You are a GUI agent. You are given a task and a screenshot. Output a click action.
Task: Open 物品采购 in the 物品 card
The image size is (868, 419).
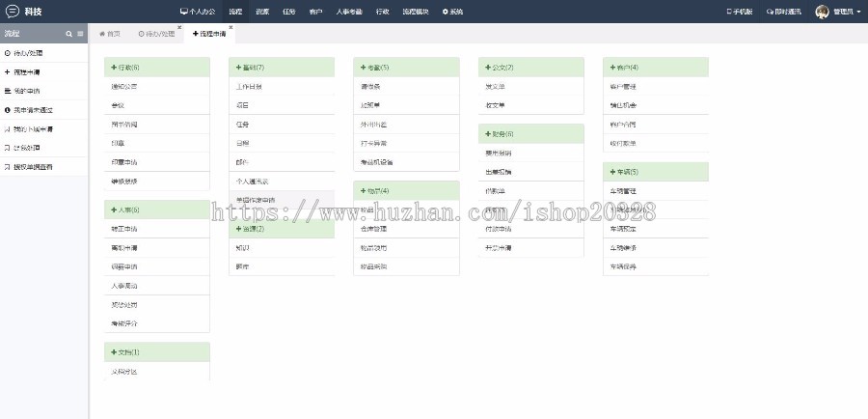coord(406,266)
